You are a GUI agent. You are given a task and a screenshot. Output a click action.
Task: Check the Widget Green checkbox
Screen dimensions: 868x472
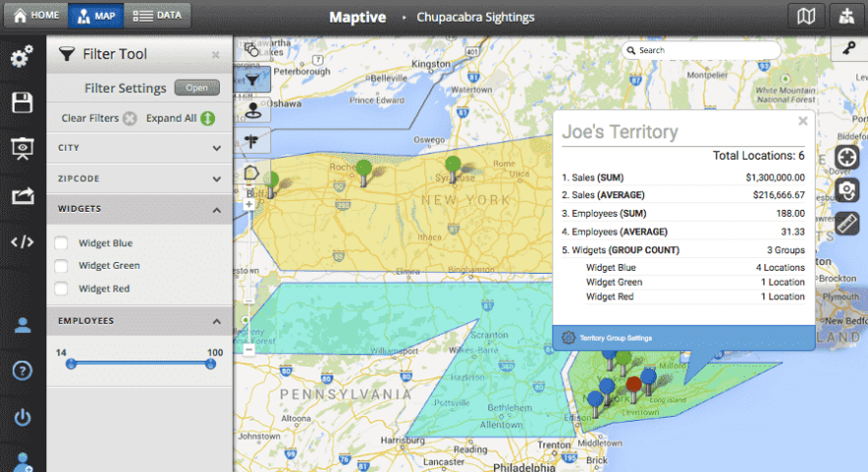click(61, 266)
